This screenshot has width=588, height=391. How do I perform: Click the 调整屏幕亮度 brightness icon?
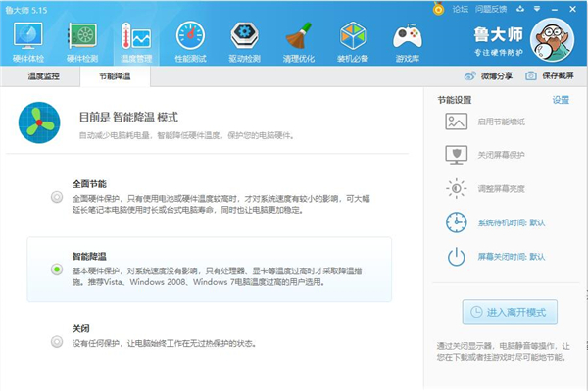(456, 188)
